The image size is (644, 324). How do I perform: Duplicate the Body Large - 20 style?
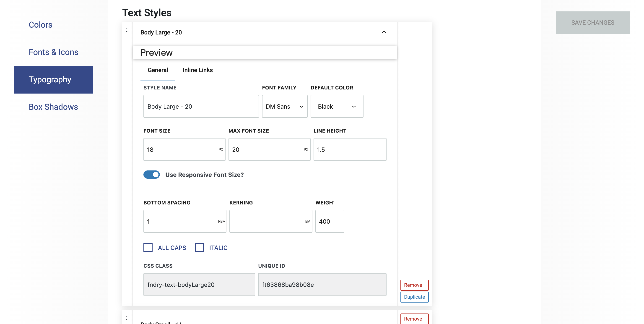click(414, 297)
